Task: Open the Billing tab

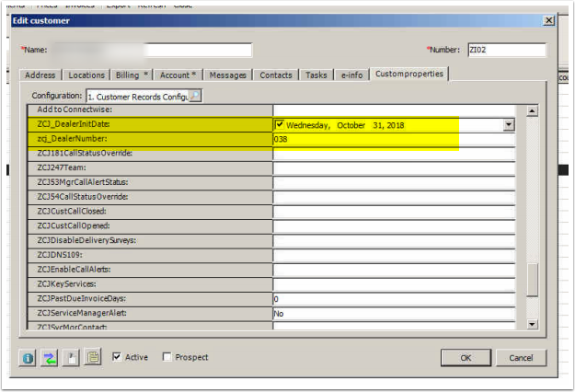Action: point(132,75)
